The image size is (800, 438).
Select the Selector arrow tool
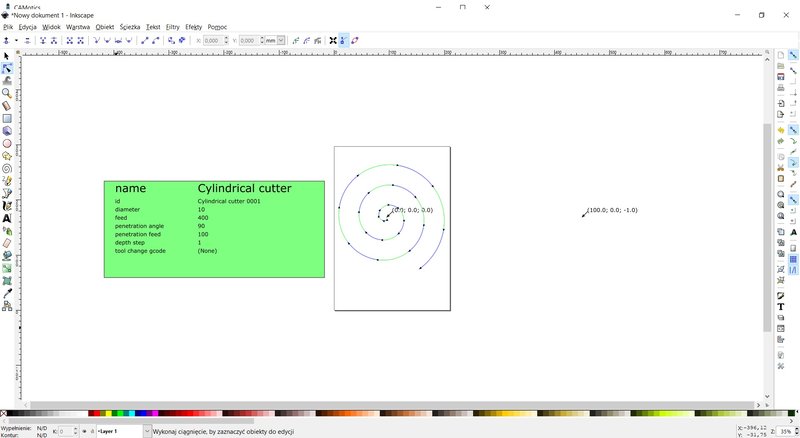pyautogui.click(x=7, y=56)
